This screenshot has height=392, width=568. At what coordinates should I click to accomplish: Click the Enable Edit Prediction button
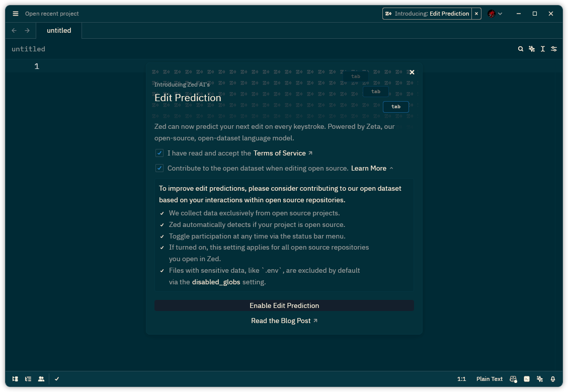[284, 305]
